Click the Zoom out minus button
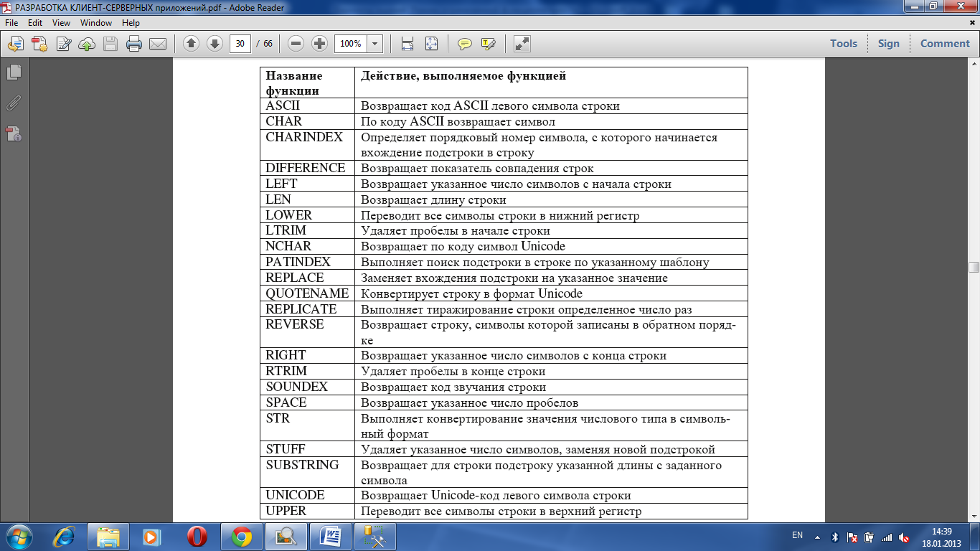Screen dimensions: 980x551 pyautogui.click(x=296, y=44)
